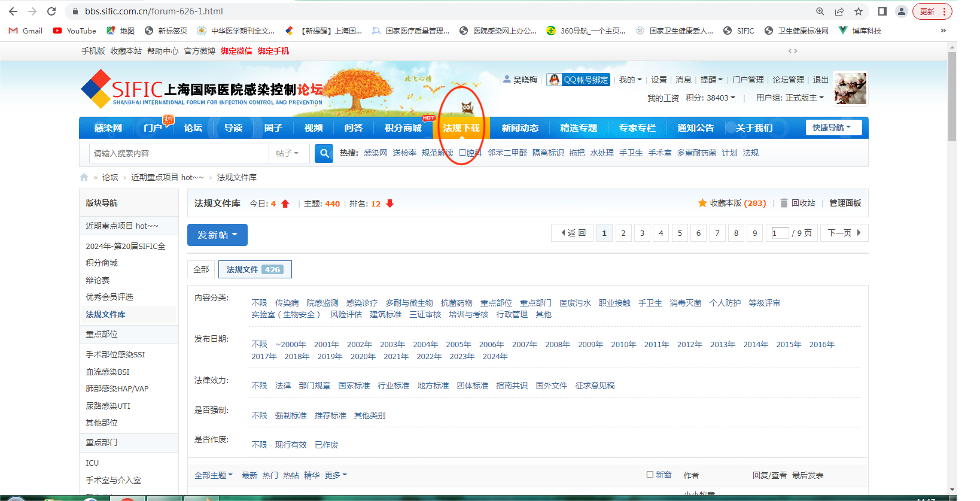
Task: Expand the 快捷导航 dropdown
Action: coord(833,127)
